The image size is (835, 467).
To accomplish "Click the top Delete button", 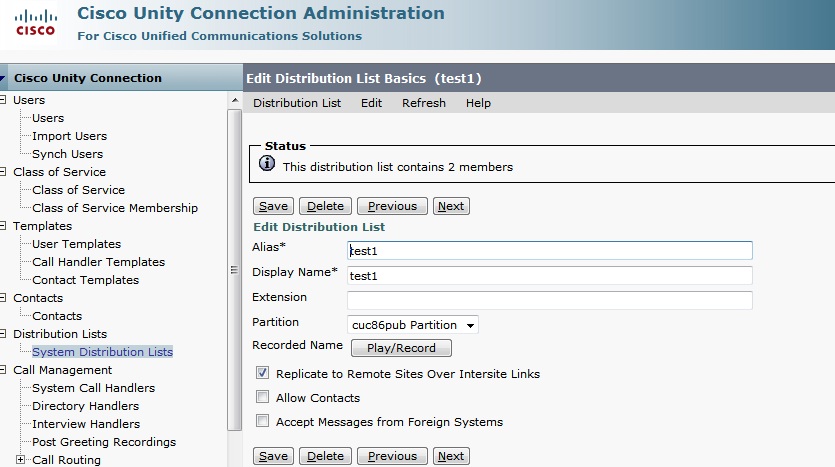I will pyautogui.click(x=325, y=206).
